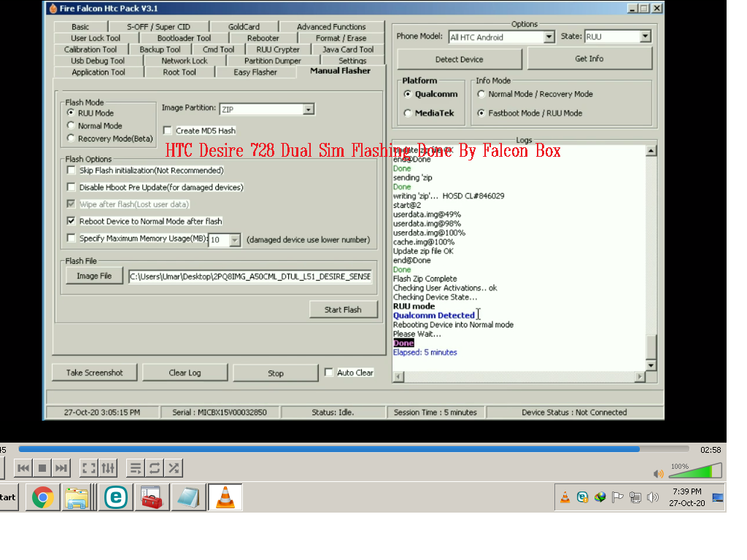Check Disable Hboot Pre Update option
747x560 pixels.
pyautogui.click(x=71, y=187)
